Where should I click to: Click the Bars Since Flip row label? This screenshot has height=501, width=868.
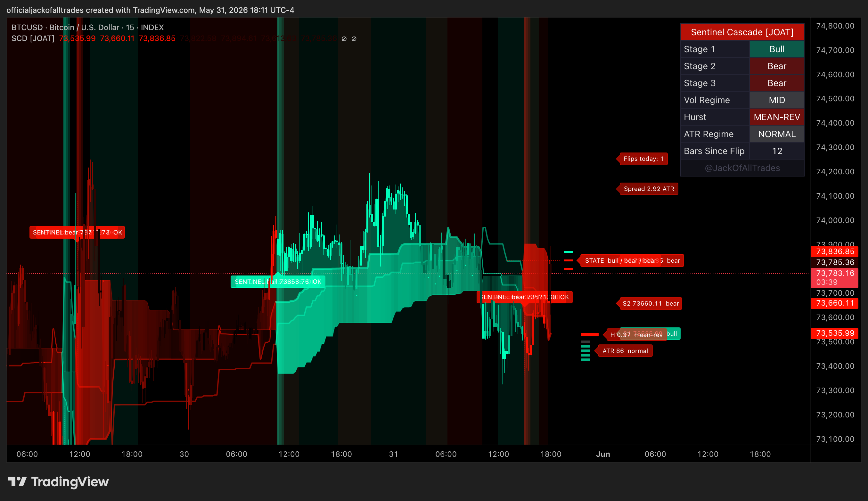point(715,151)
